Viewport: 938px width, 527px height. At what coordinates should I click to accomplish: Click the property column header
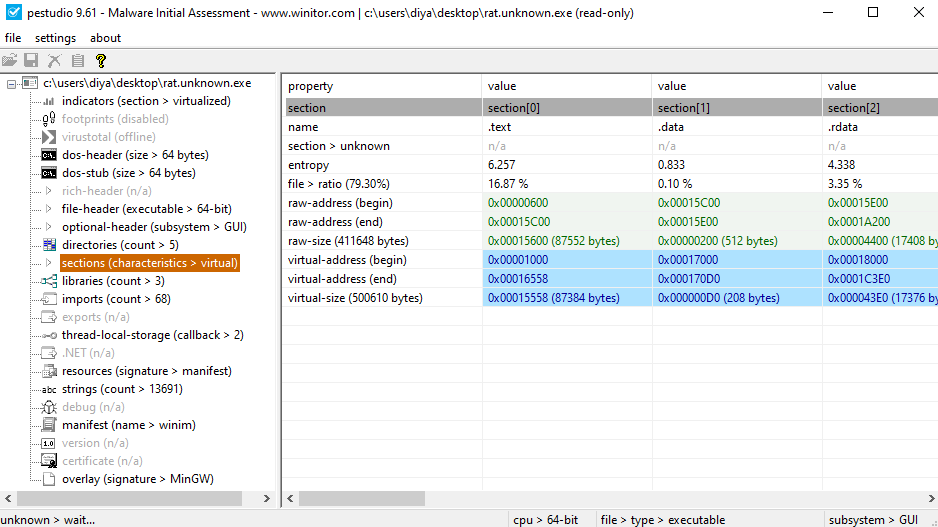383,86
